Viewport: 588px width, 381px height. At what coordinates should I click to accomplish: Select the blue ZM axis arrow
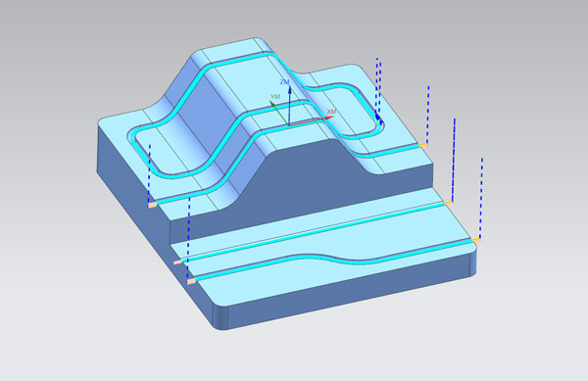pos(289,105)
